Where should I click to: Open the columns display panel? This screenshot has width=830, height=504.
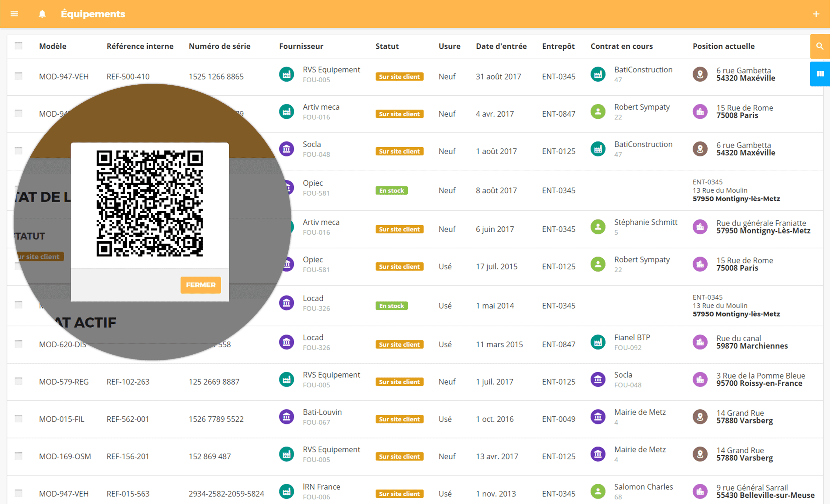point(820,74)
